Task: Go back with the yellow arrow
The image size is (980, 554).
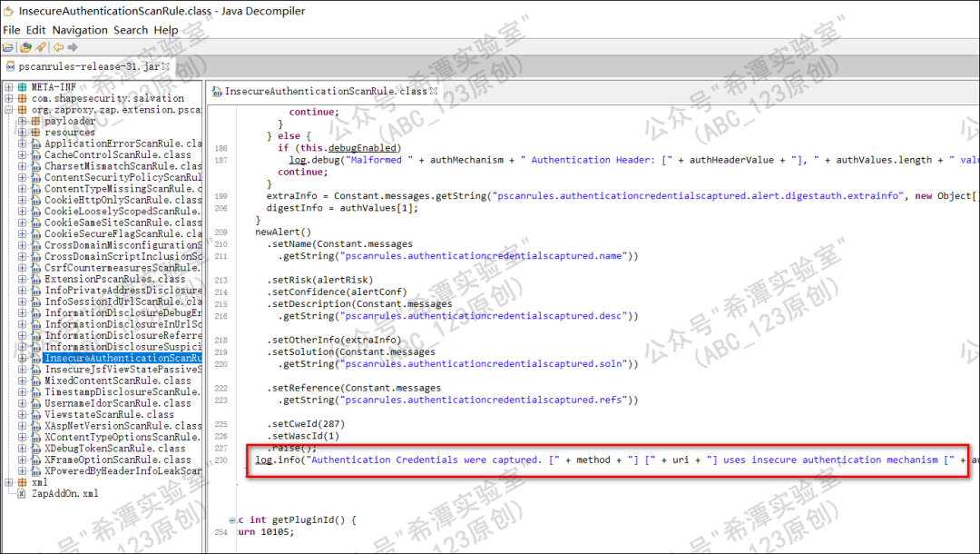Action: click(x=58, y=47)
